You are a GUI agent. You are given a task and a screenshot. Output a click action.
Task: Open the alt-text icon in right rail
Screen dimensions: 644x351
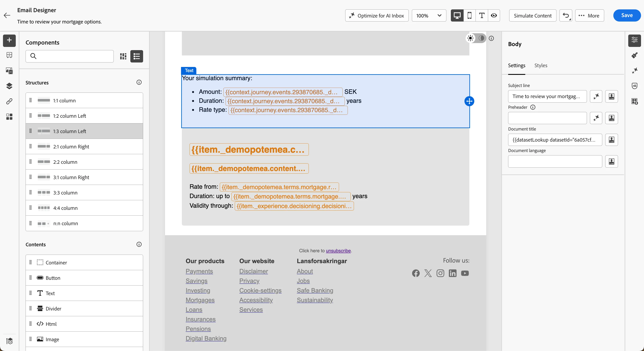(x=634, y=86)
